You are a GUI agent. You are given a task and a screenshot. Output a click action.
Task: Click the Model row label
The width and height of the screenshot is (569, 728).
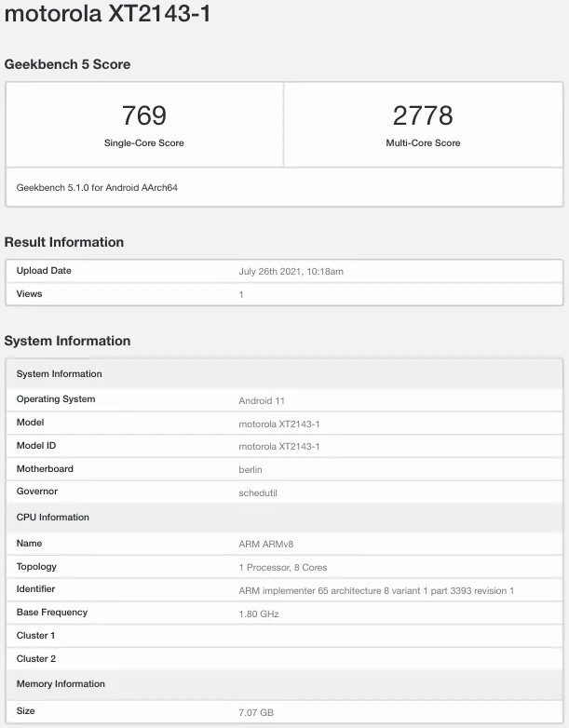[30, 423]
